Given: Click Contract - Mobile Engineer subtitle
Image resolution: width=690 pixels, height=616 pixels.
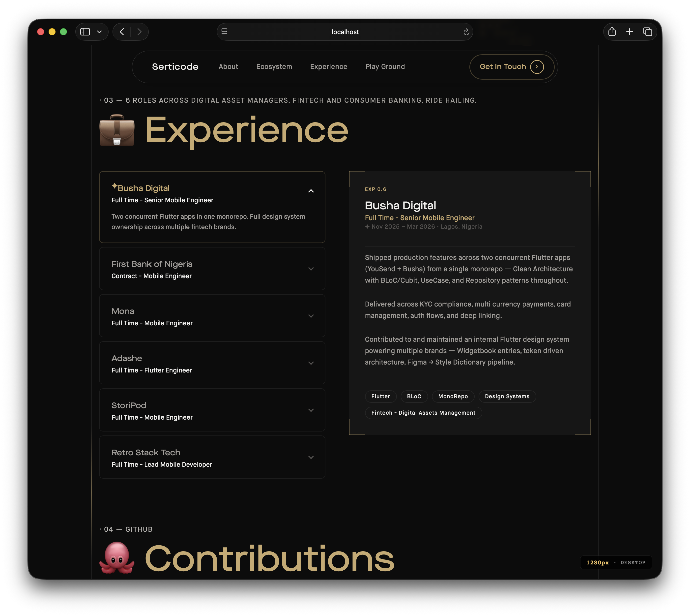Looking at the screenshot, I should coord(151,276).
